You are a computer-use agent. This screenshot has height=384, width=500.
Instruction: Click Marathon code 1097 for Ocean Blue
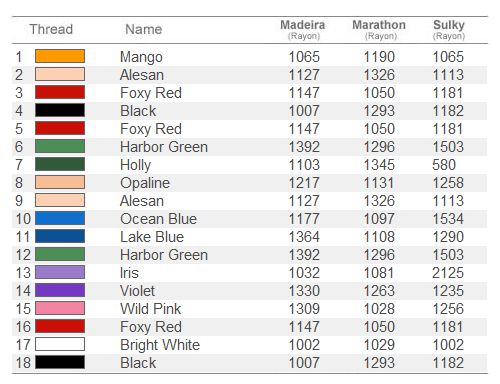click(379, 219)
